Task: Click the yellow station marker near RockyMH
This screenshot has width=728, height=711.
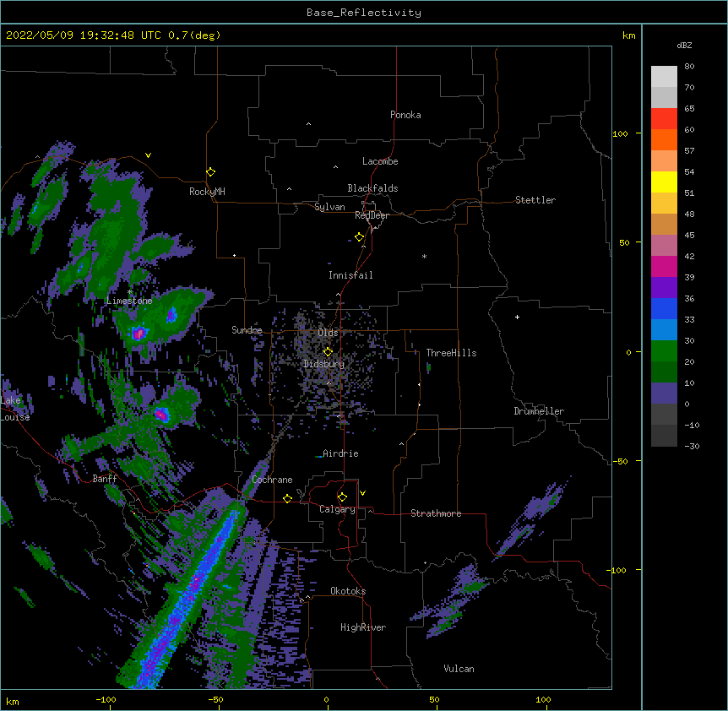Action: tap(210, 172)
